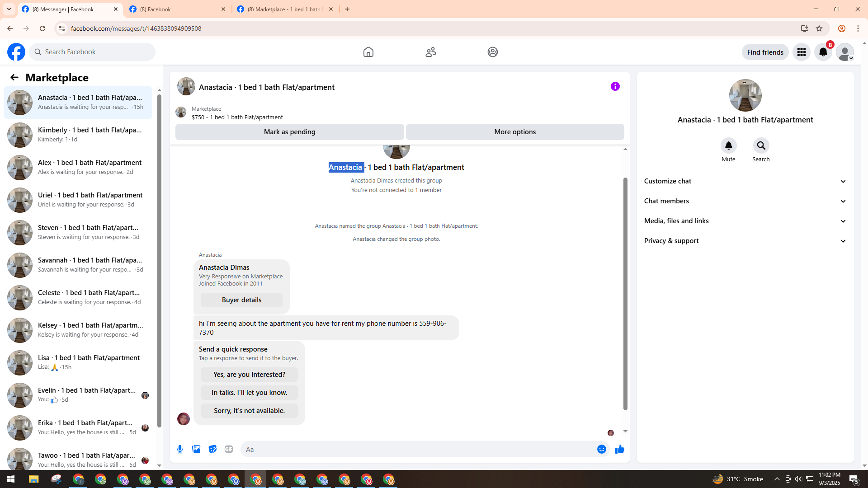The width and height of the screenshot is (868, 488).
Task: Switch to the Marketplace 1 bed 1 bath tab
Action: coord(285,9)
